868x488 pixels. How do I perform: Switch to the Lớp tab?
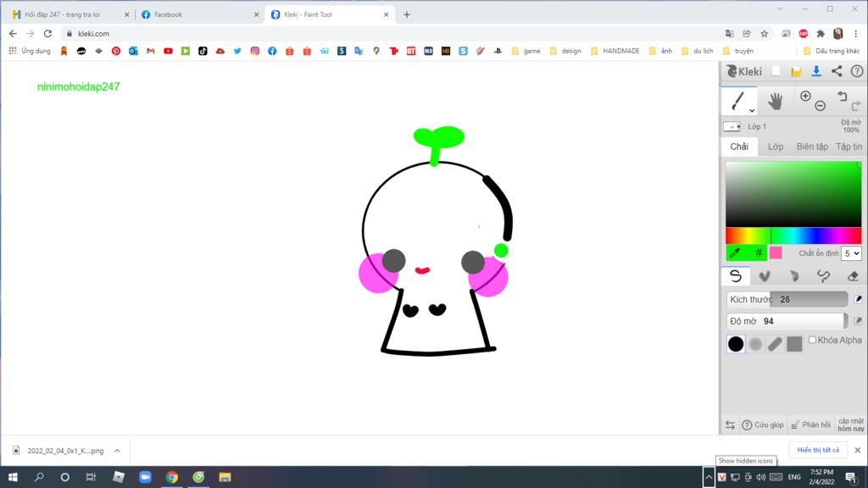pos(776,147)
